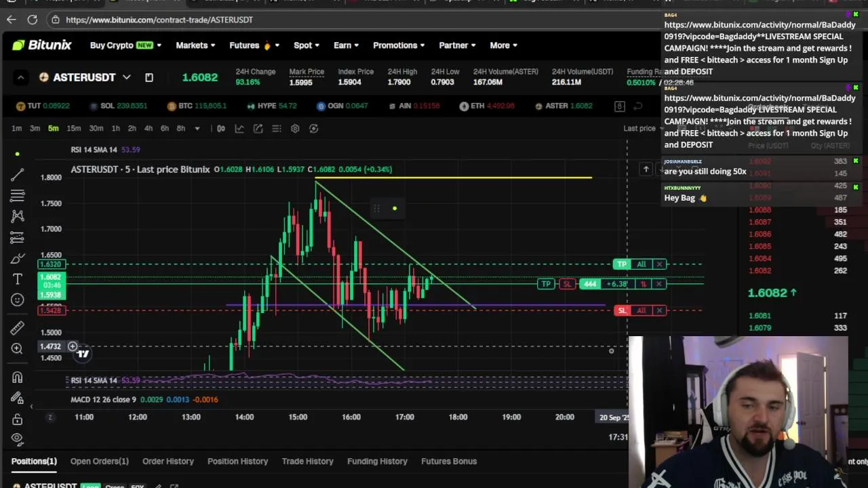The width and height of the screenshot is (868, 488).
Task: Click the Bitunix logo
Action: pos(41,45)
